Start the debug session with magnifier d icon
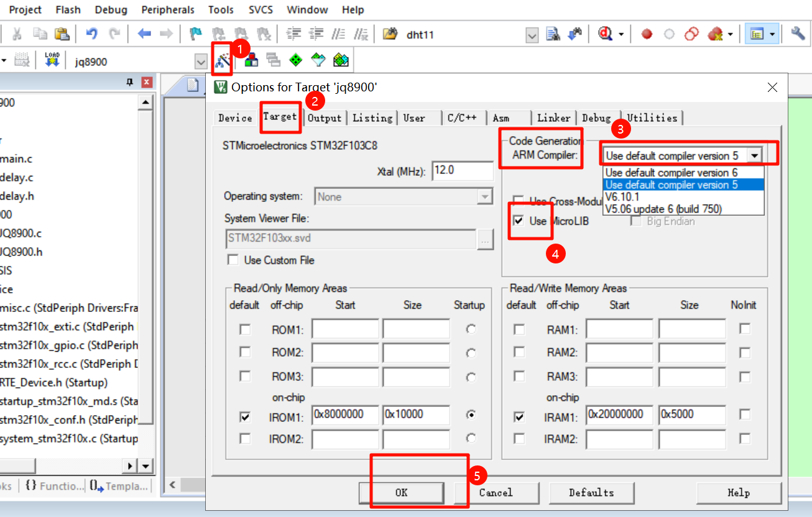This screenshot has width=812, height=517. 606,34
